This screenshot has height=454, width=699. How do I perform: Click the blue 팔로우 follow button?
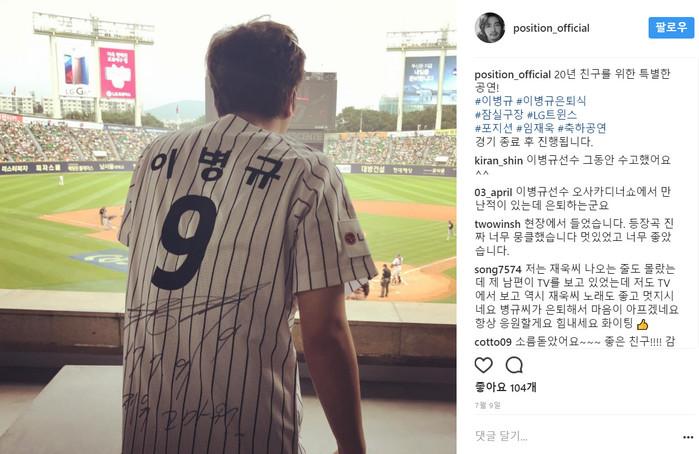(671, 28)
